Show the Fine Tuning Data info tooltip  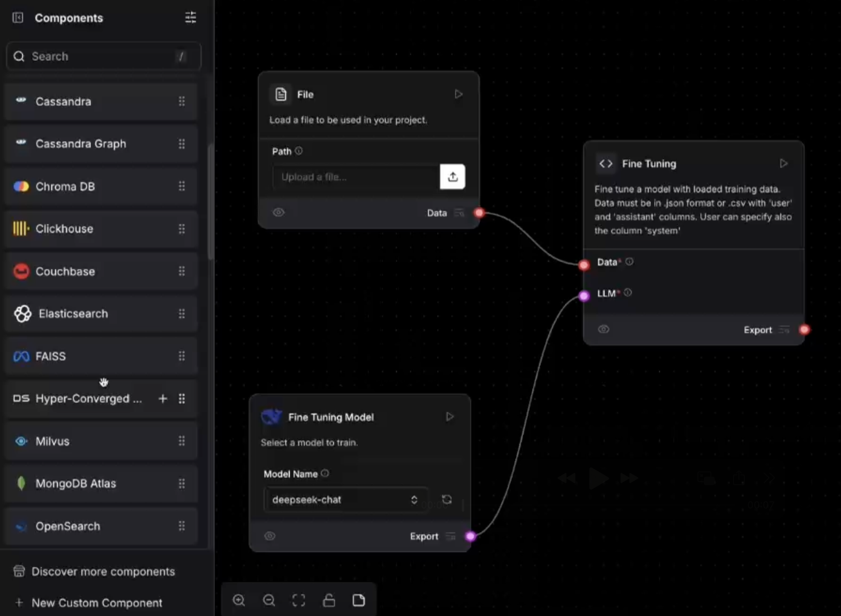point(629,261)
